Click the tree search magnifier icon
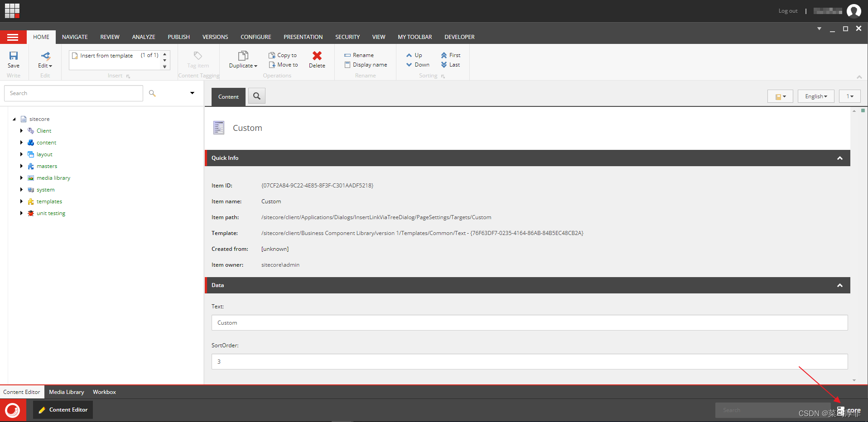Image resolution: width=868 pixels, height=422 pixels. click(x=152, y=93)
